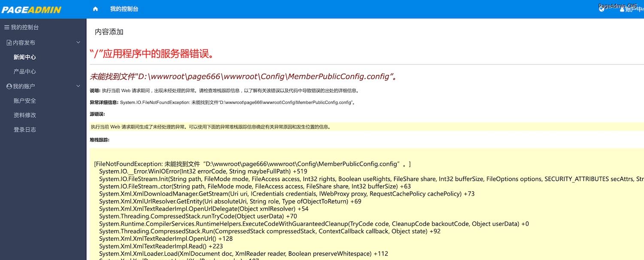The image size is (644, 260).
Task: Click the home icon in top bar
Action: (95, 9)
